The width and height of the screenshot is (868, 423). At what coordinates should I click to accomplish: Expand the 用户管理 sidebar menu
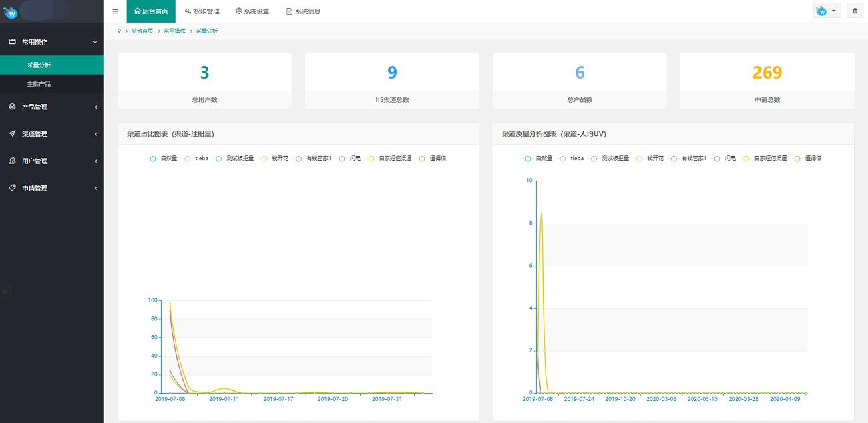(x=52, y=161)
